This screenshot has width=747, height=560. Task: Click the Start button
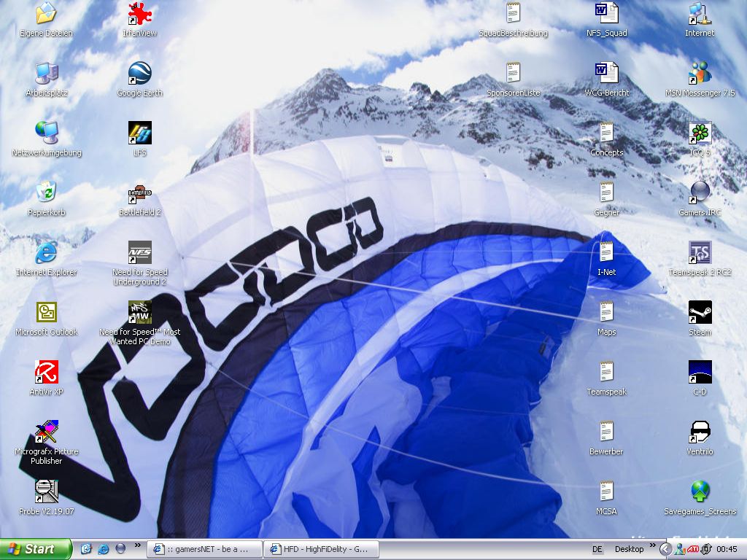pyautogui.click(x=35, y=549)
